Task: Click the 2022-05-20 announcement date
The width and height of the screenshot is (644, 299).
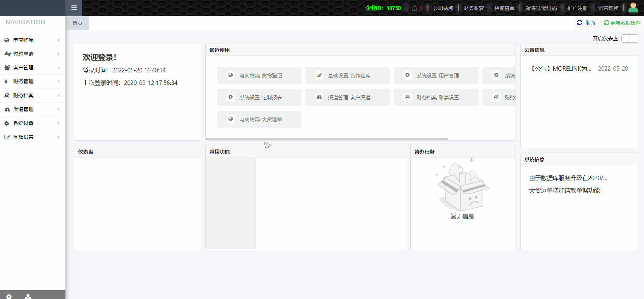Action: (x=613, y=69)
